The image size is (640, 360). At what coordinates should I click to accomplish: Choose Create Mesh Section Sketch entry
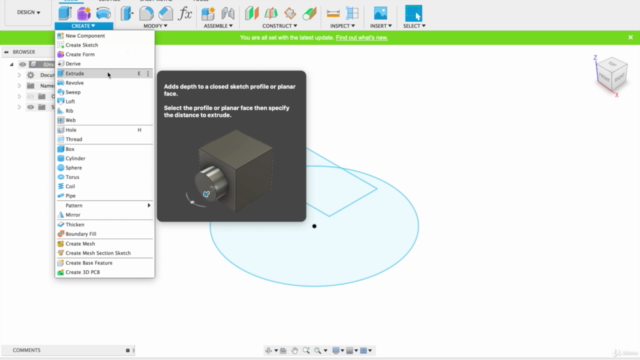(x=105, y=253)
